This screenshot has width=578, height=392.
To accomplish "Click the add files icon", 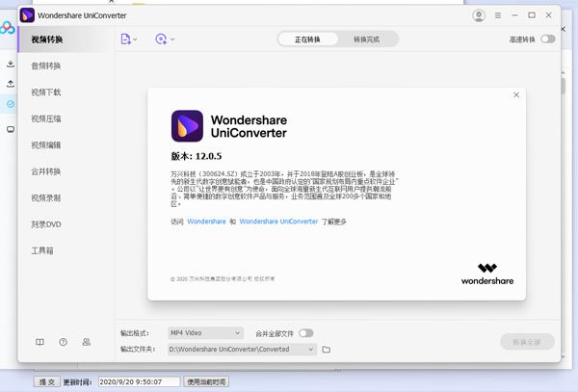I will click(126, 39).
